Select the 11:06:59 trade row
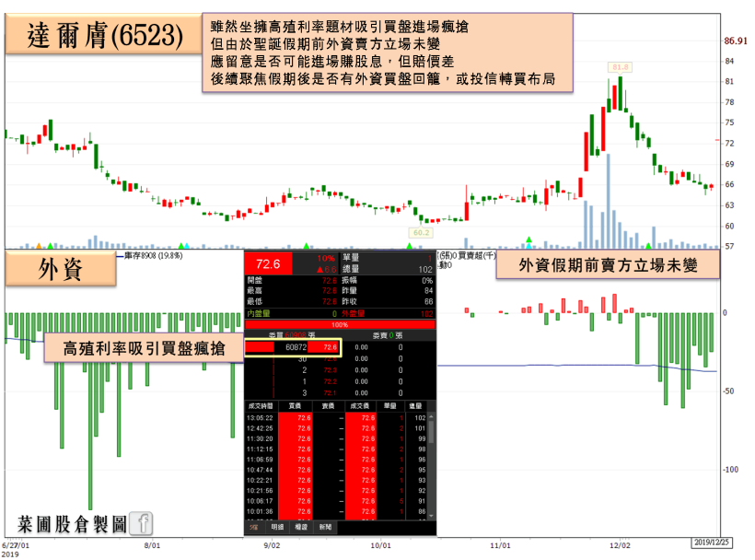Image resolution: width=755 pixels, height=560 pixels. [x=336, y=460]
